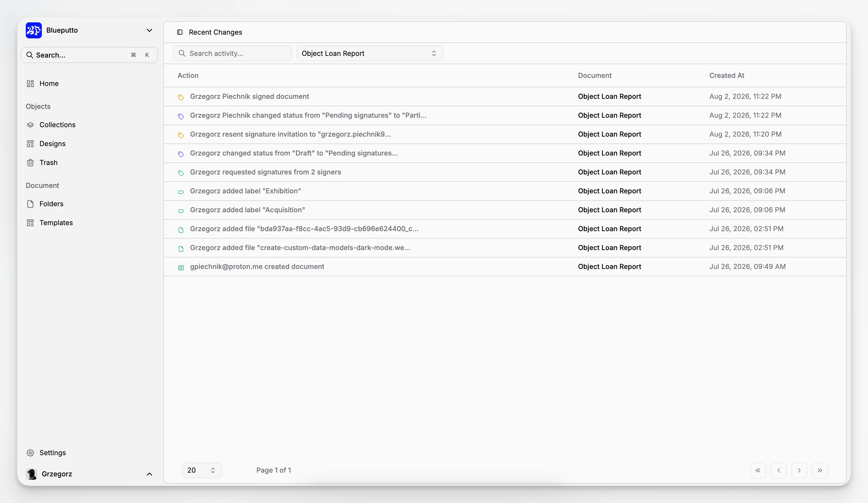Click "Jul 26, 2026, 09:49 AM" timestamp
This screenshot has width=868, height=503.
(747, 266)
